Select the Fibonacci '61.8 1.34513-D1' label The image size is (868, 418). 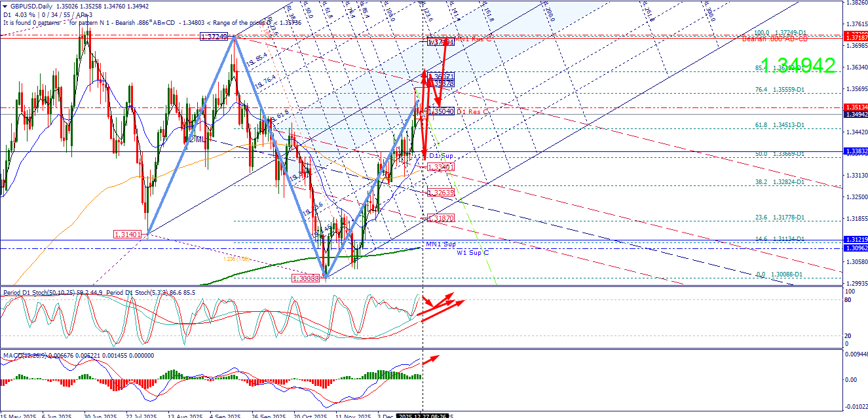pyautogui.click(x=779, y=124)
